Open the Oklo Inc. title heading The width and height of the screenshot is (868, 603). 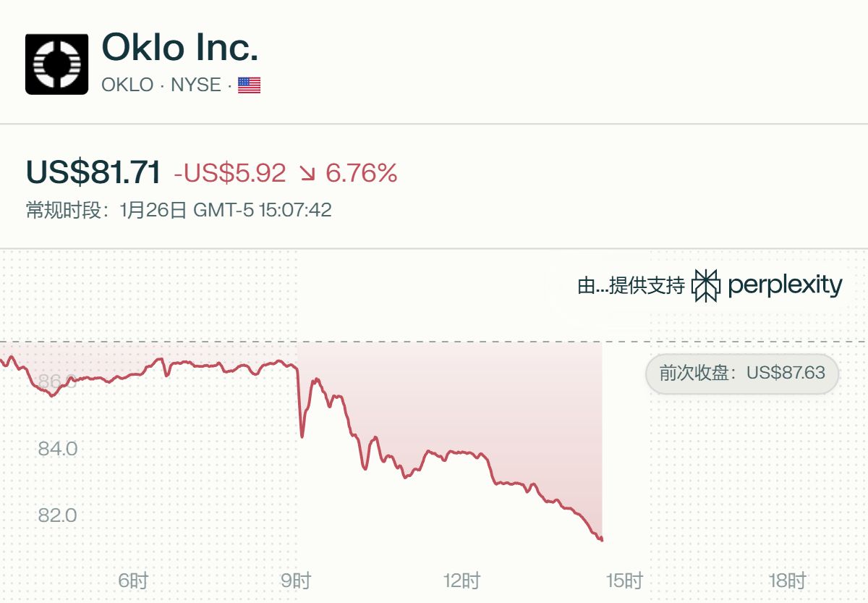point(180,48)
